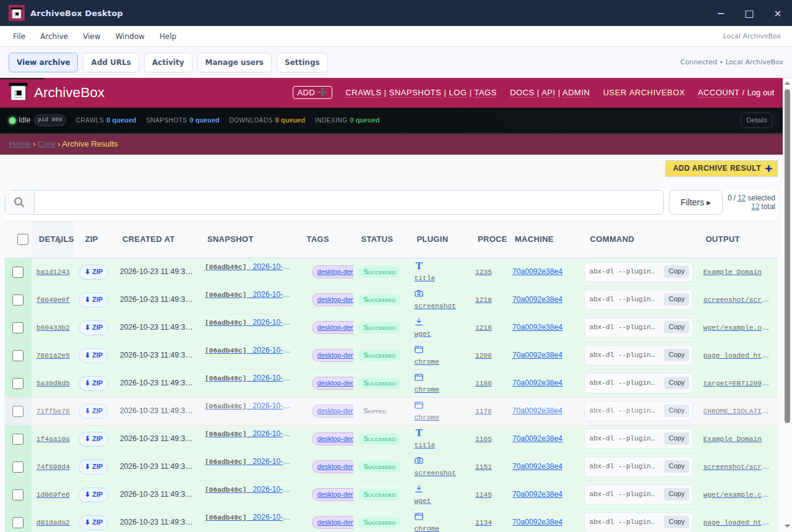Open the Example Domain output in row ba1d1243
Screen dimensions: 792x532
[x=732, y=272]
